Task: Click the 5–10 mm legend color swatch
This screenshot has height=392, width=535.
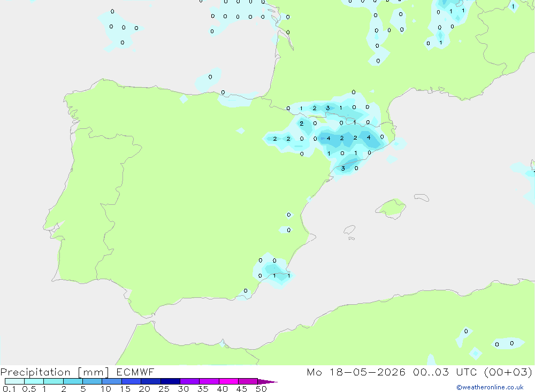Action: tap(93, 381)
